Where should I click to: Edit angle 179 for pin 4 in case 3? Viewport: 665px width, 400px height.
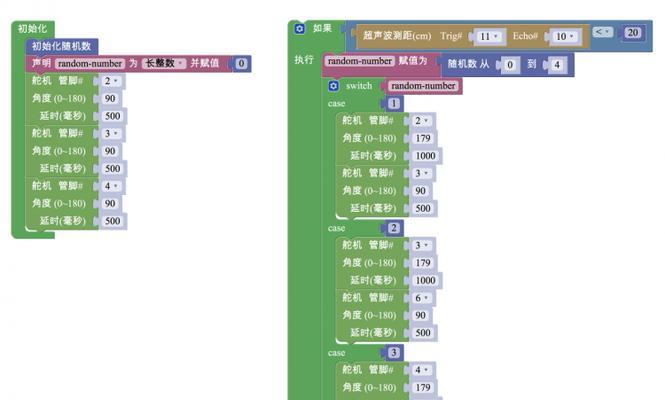[x=423, y=388]
